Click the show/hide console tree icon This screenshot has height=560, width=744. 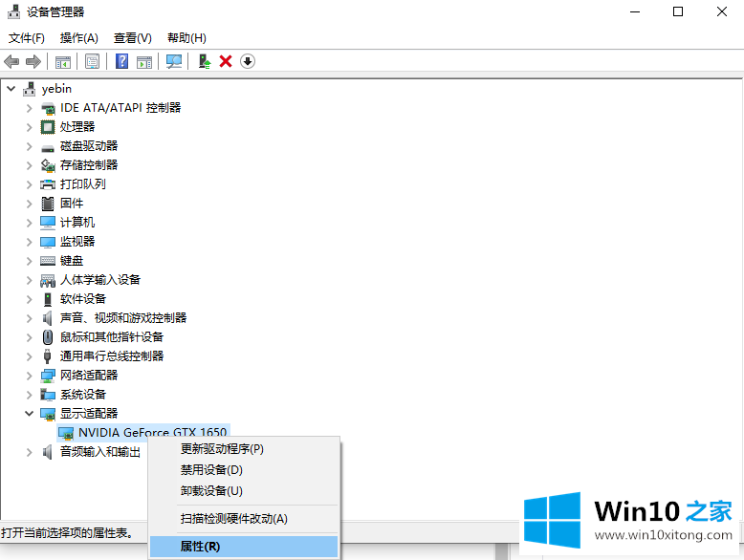pyautogui.click(x=62, y=62)
